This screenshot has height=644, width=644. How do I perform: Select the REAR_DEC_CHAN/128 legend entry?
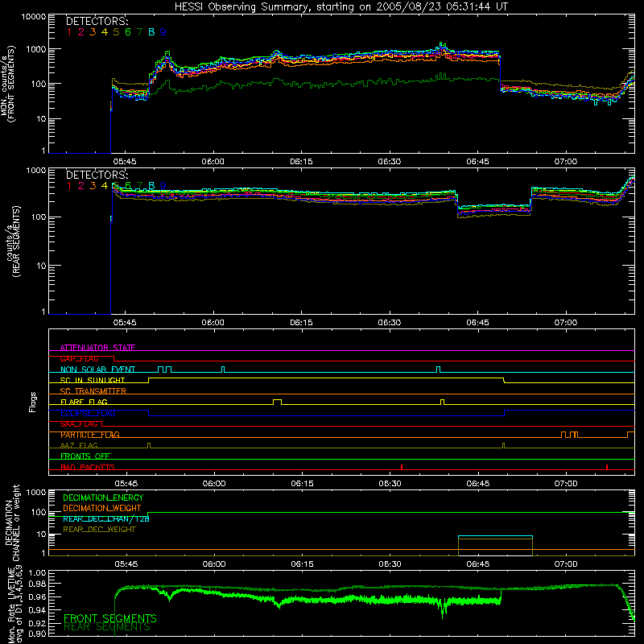[x=106, y=518]
